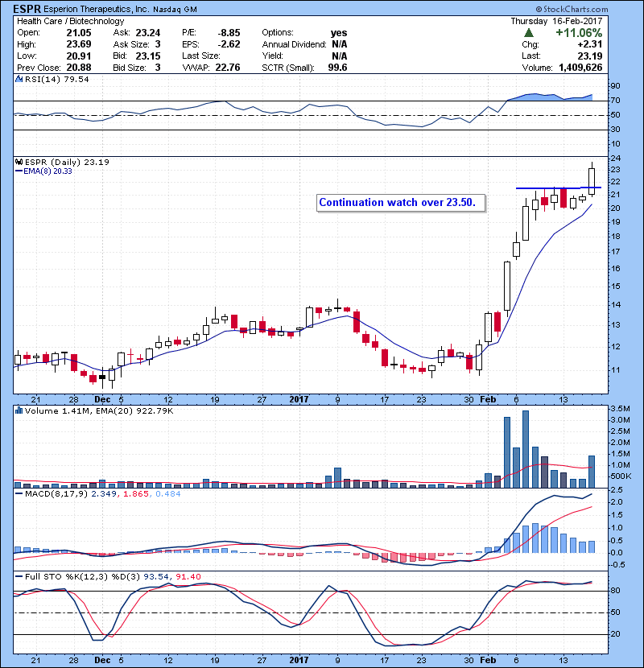This screenshot has width=644, height=668.
Task: Click the High value 23.69
Action: [x=79, y=44]
